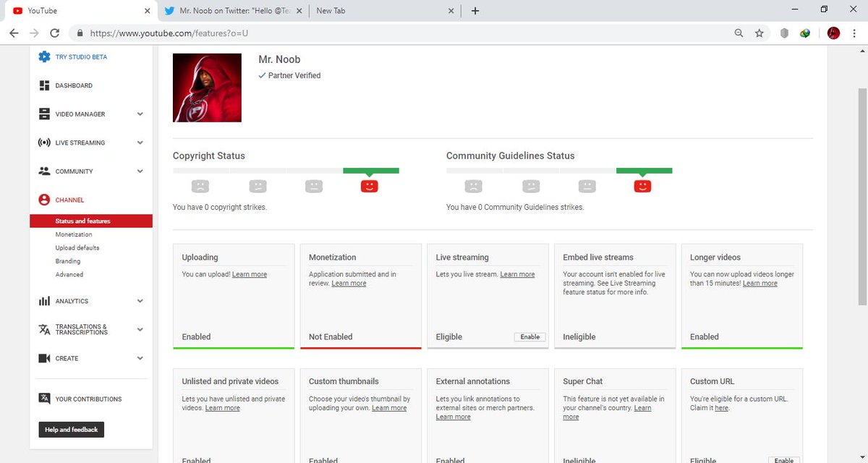Open the Chrome profile avatar

click(x=833, y=33)
